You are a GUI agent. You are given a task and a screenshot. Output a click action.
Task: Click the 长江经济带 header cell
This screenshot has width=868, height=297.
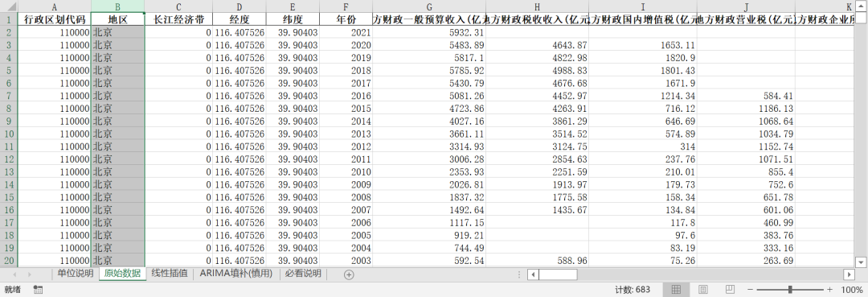coord(178,19)
